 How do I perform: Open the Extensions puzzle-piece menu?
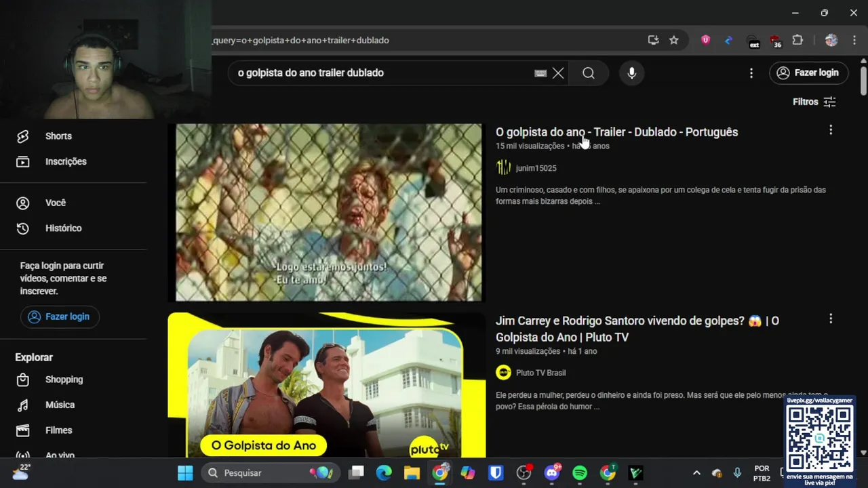pyautogui.click(x=797, y=40)
